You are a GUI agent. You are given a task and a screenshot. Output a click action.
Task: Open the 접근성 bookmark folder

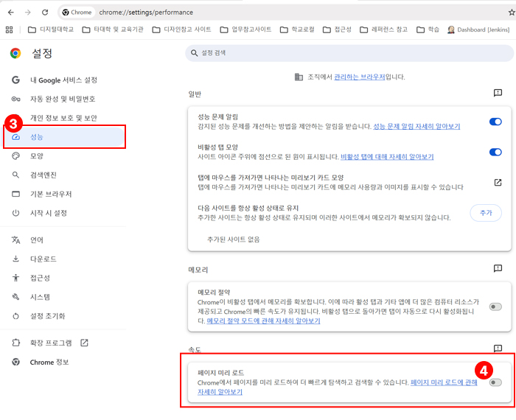click(x=337, y=29)
